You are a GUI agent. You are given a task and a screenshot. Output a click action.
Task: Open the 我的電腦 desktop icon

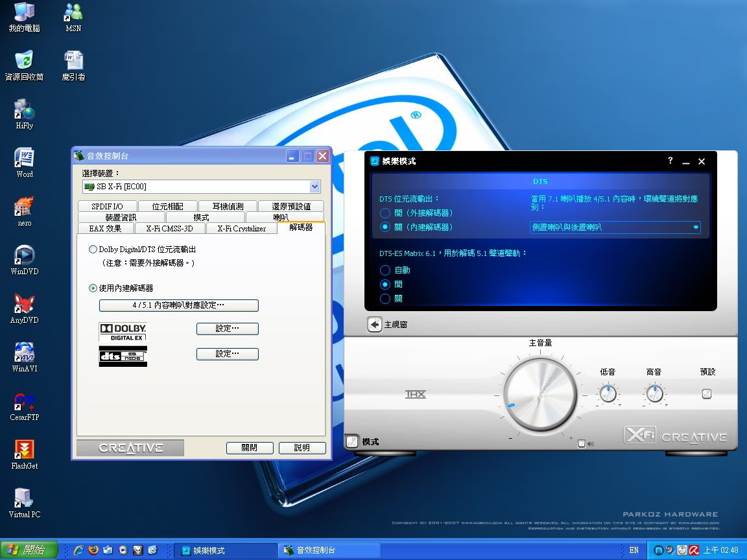pyautogui.click(x=24, y=17)
